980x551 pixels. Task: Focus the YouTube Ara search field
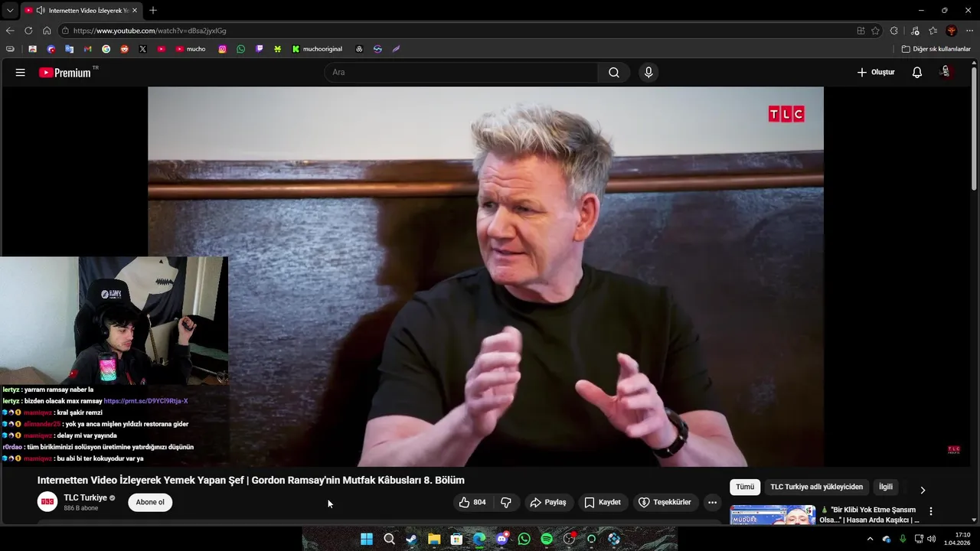461,73
